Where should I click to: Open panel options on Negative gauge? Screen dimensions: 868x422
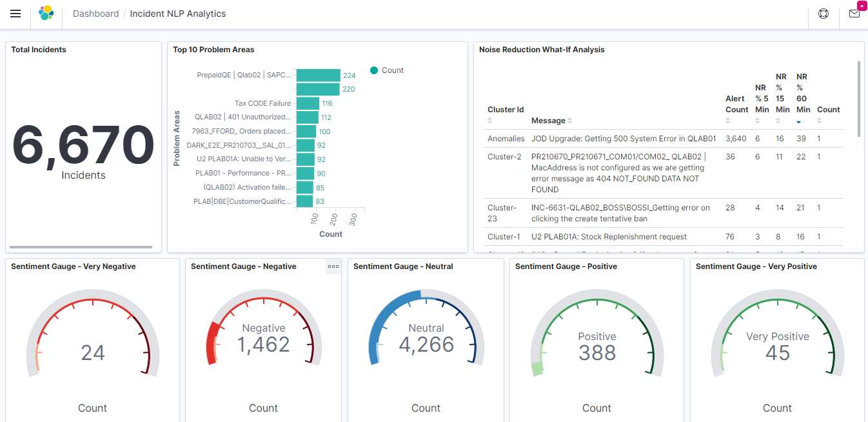333,266
